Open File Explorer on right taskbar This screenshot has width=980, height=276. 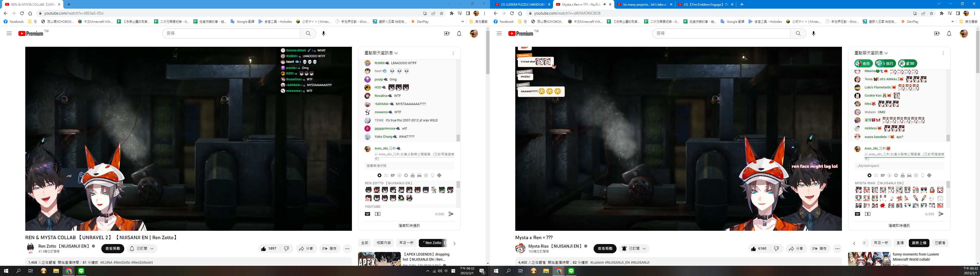tap(546, 271)
